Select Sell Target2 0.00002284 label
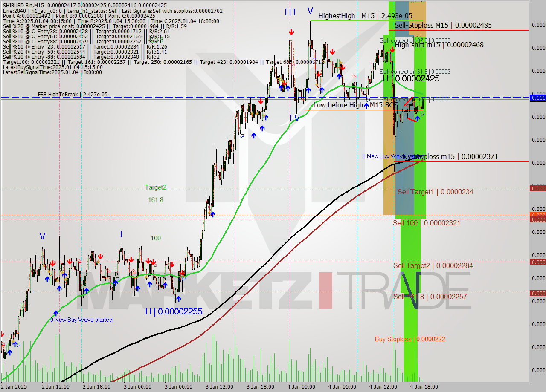The image size is (546, 392). pyautogui.click(x=433, y=266)
